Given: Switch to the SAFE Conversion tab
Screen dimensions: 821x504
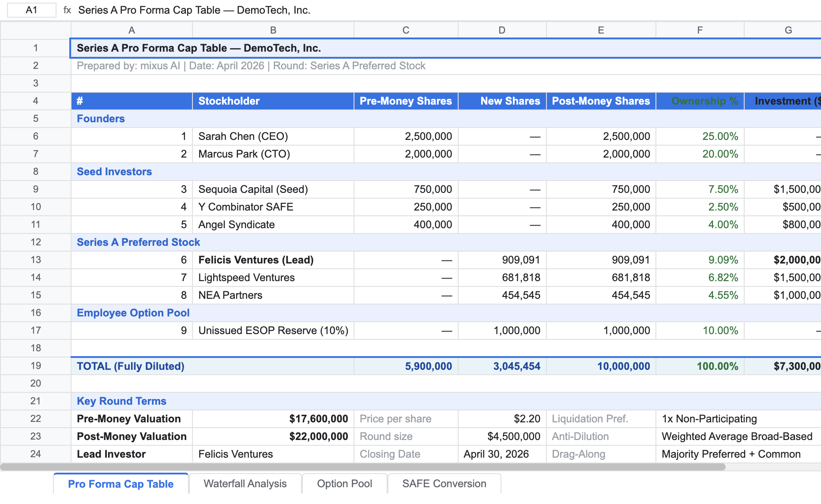Looking at the screenshot, I should (444, 483).
